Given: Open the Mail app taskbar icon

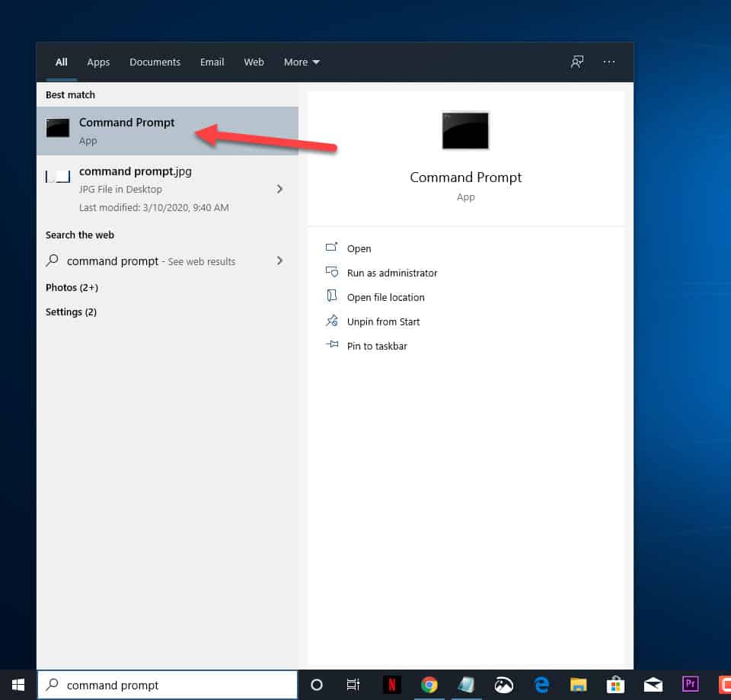Looking at the screenshot, I should 653,685.
